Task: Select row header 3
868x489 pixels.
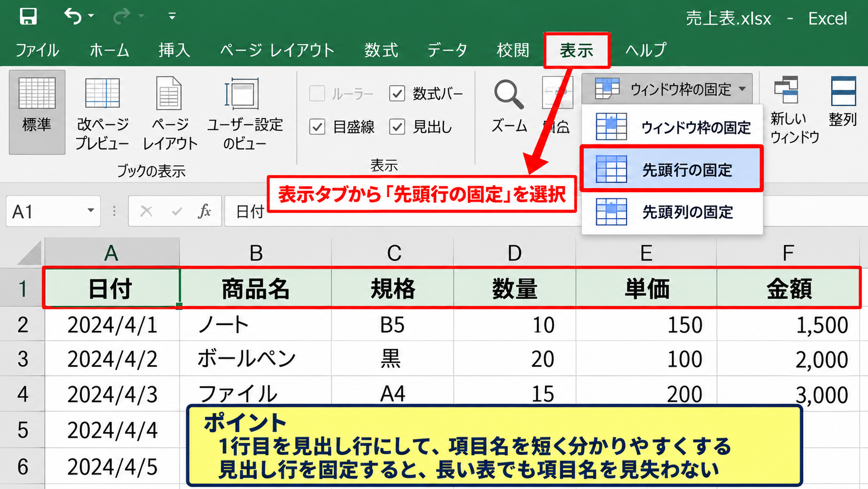Action: click(22, 359)
